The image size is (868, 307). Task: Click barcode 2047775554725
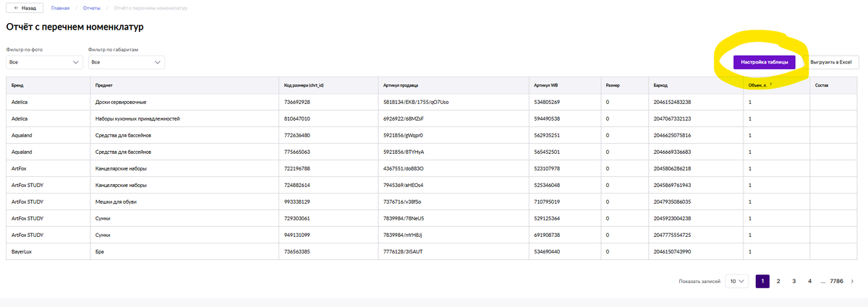[672, 235]
